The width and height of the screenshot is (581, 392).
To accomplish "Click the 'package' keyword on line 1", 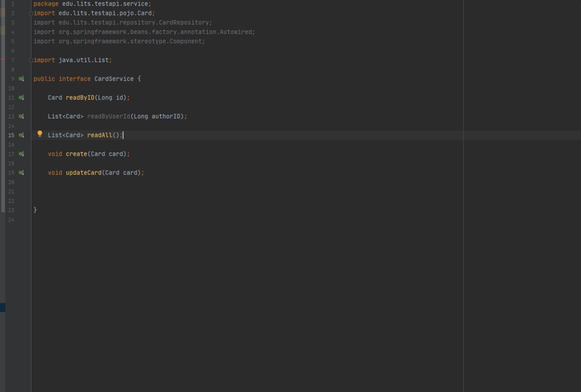I will (x=46, y=4).
